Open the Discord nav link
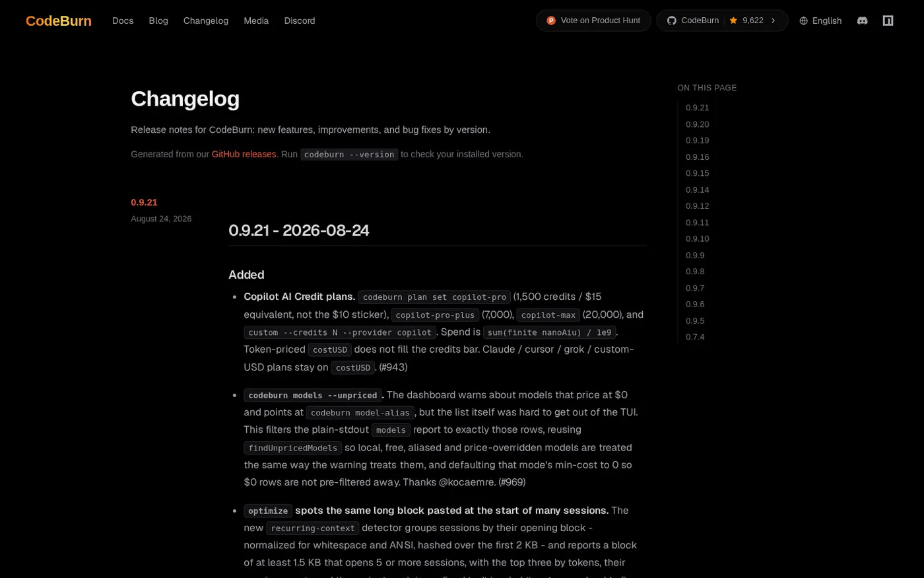Screen dimensions: 924x578 300,20
